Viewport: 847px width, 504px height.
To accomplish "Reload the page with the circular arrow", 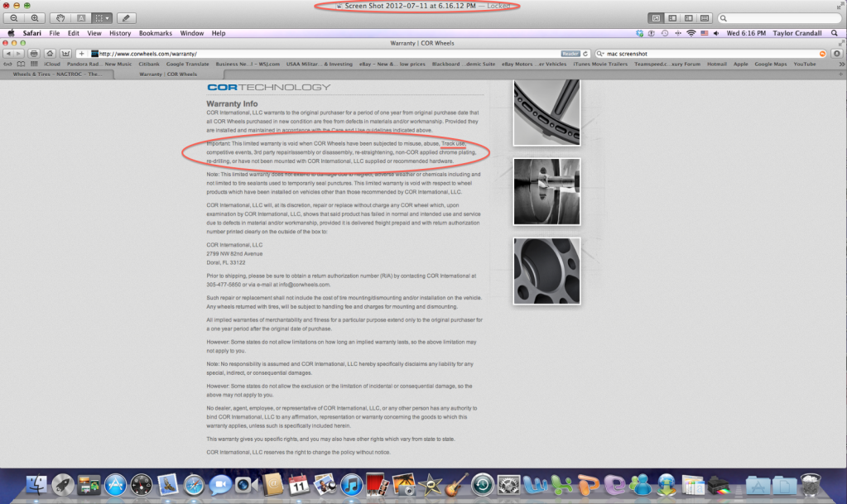I will point(585,54).
